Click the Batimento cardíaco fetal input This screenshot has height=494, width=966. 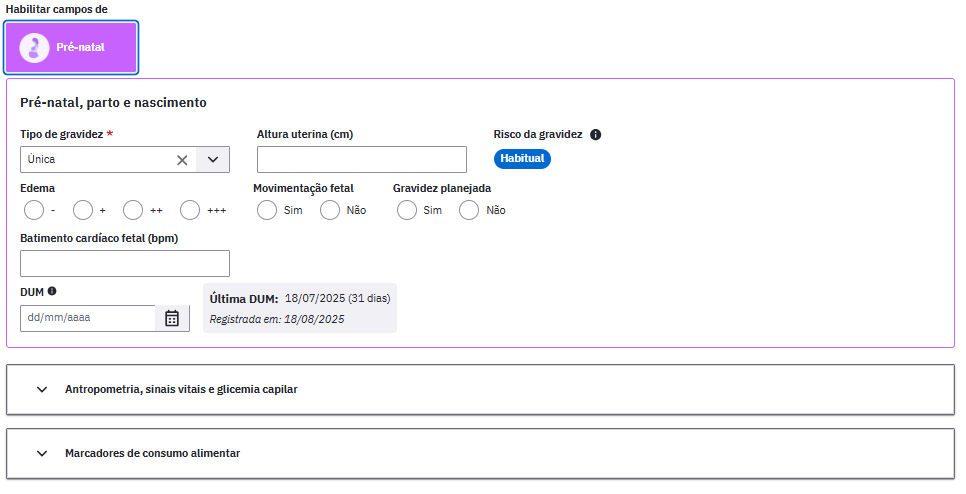[125, 264]
